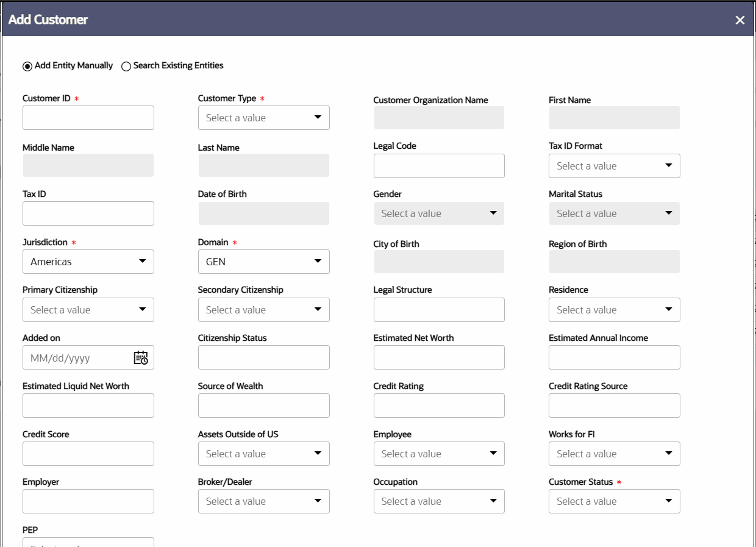Open the Assets Outside of US dropdown
This screenshot has width=756, height=547.
264,454
